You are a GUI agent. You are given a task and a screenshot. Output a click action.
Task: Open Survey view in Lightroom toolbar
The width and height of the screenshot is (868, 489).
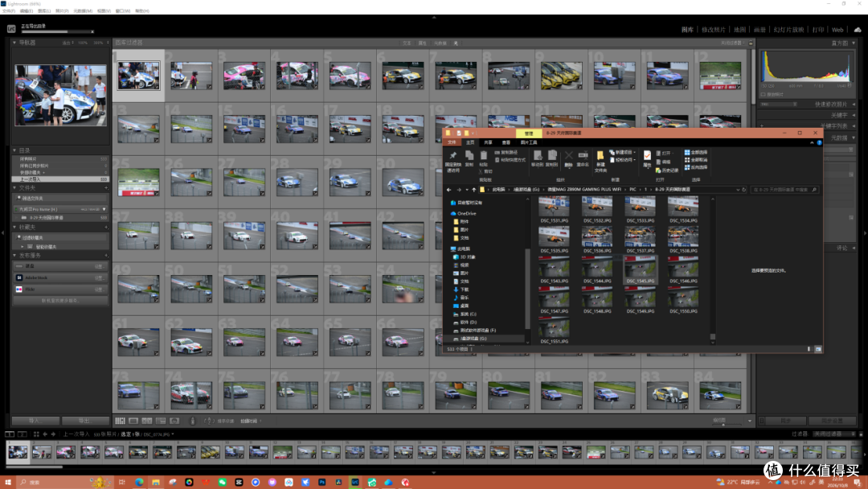click(x=161, y=421)
